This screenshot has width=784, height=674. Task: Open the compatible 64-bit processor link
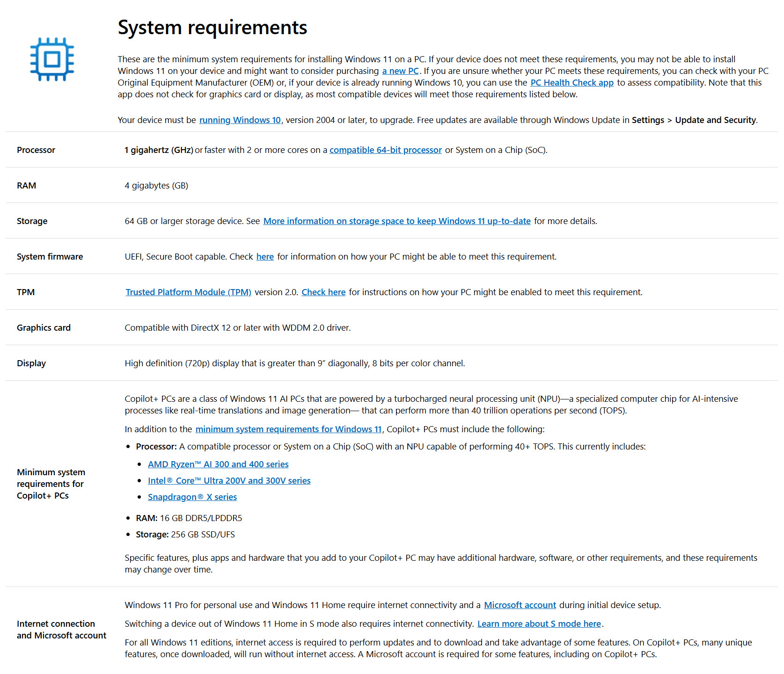(x=385, y=150)
